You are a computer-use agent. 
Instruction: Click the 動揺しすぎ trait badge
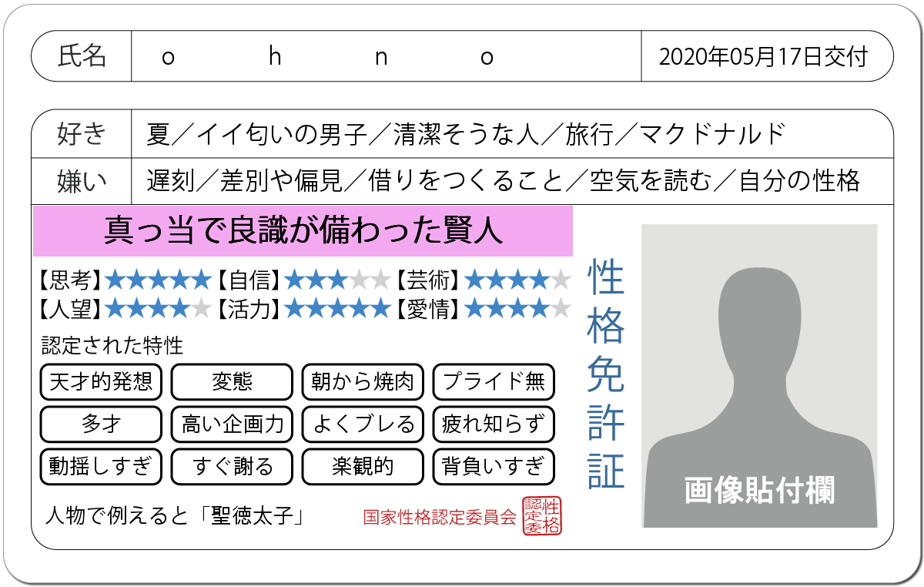click(101, 467)
